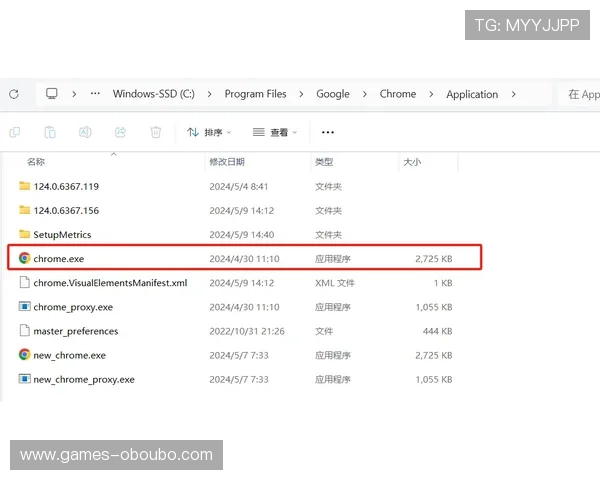Click the chrome_proxy.exe file name
Image resolution: width=600 pixels, height=480 pixels.
click(73, 307)
